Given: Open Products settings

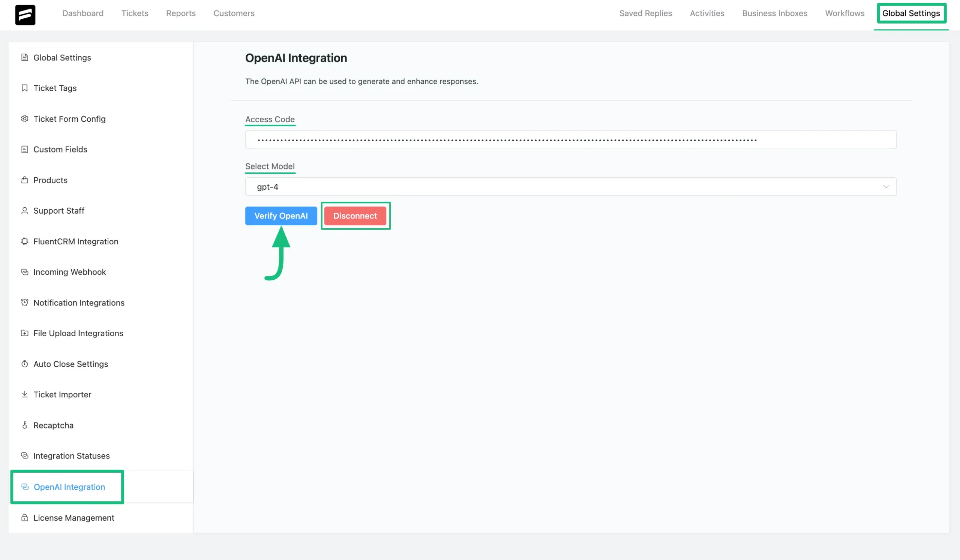Looking at the screenshot, I should pos(101,180).
